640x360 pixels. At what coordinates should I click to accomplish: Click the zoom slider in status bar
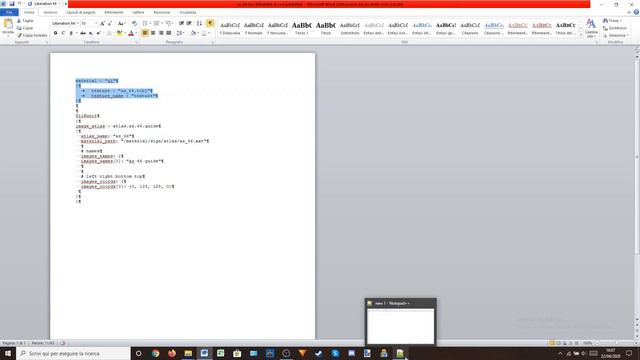616,343
